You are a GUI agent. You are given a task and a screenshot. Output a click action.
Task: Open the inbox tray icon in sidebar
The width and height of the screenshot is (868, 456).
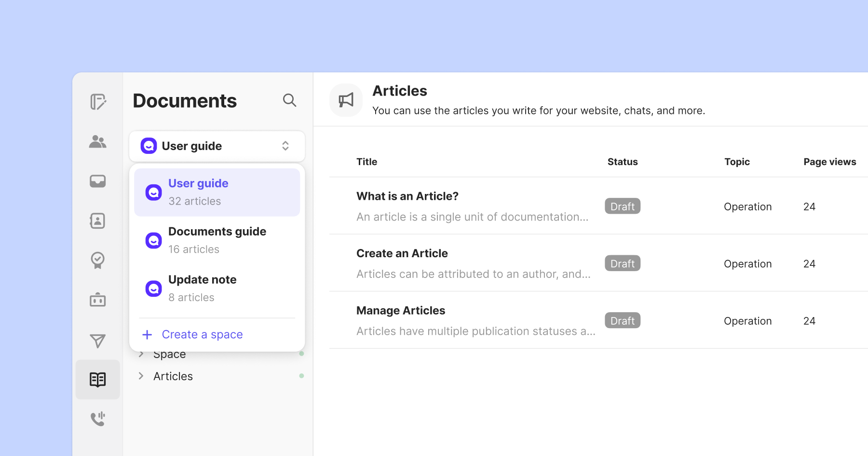(98, 181)
